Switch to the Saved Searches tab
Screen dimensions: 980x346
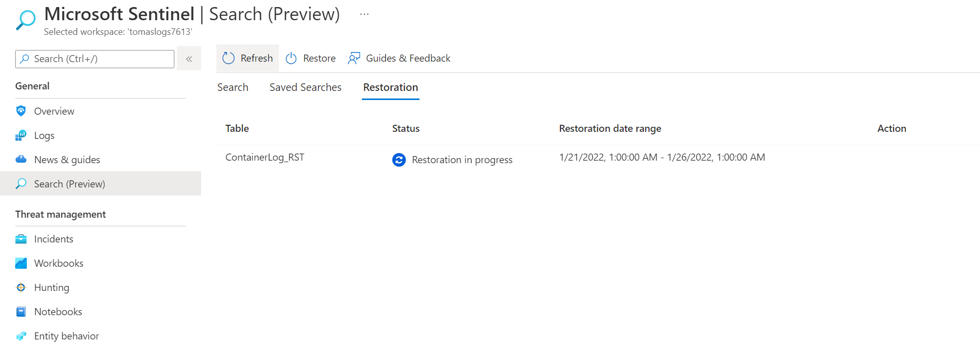pos(305,87)
